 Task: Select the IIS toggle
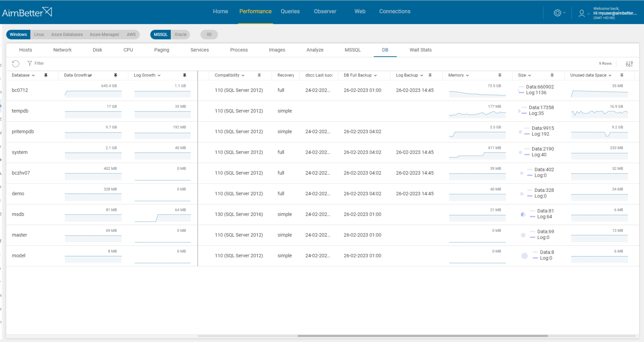click(209, 35)
